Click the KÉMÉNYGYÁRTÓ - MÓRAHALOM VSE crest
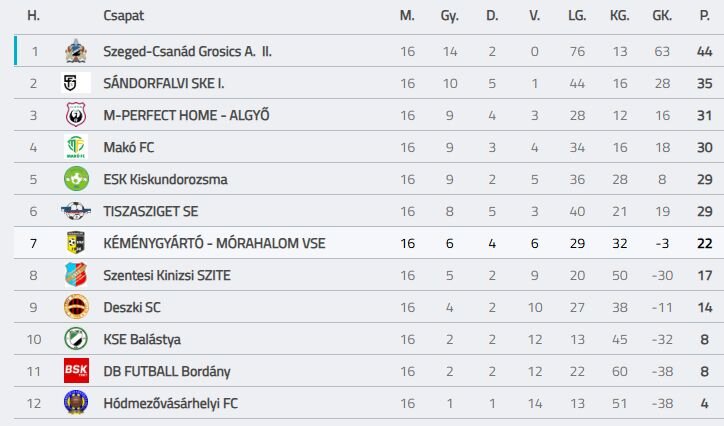 click(x=76, y=243)
